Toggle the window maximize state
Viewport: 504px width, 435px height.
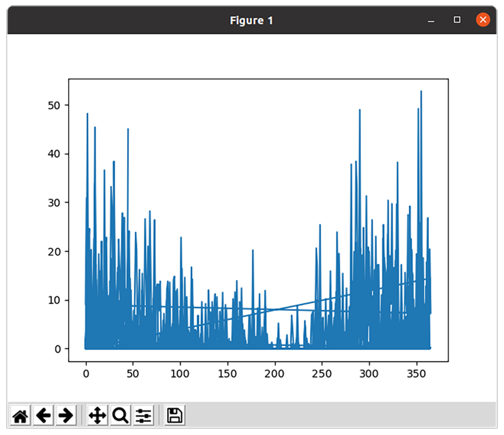coord(455,20)
